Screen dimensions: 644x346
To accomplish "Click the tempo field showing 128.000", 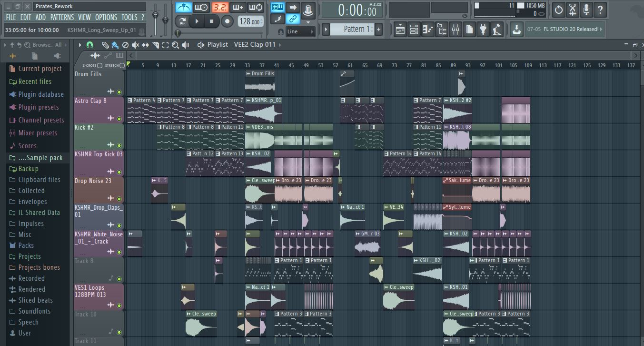I will (x=250, y=21).
